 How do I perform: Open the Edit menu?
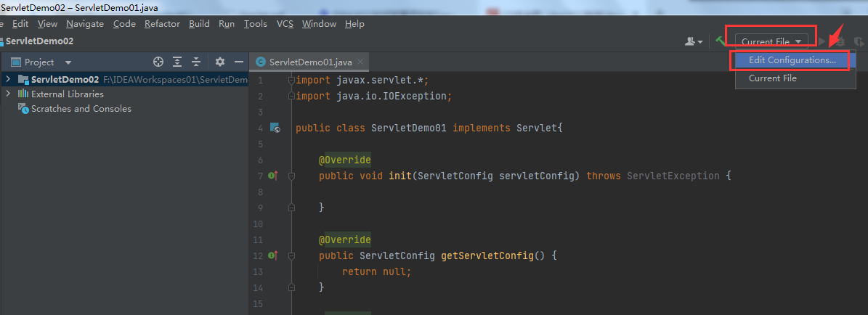20,24
